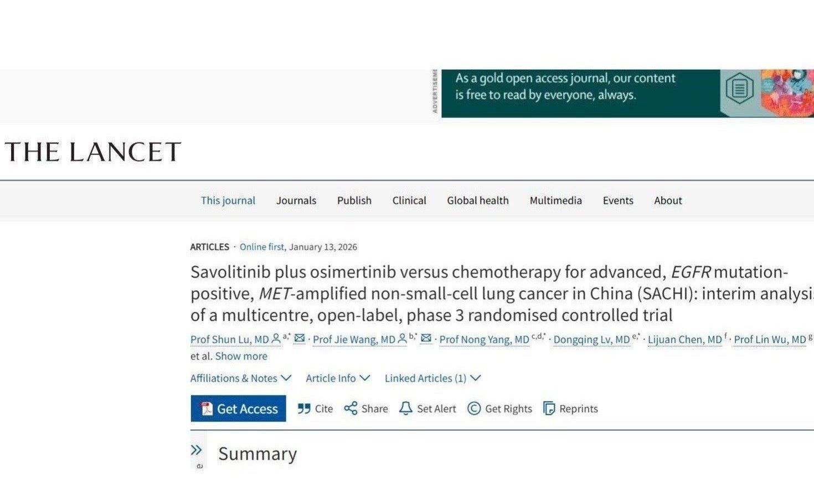Expand the Affiliations & Notes section
Screen dimensions: 814x504
pos(240,378)
